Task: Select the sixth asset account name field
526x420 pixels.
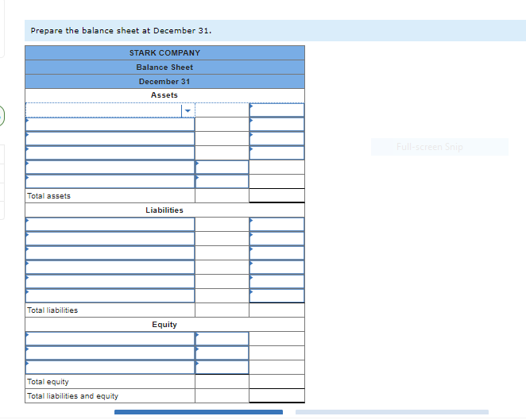Action: tap(110, 181)
